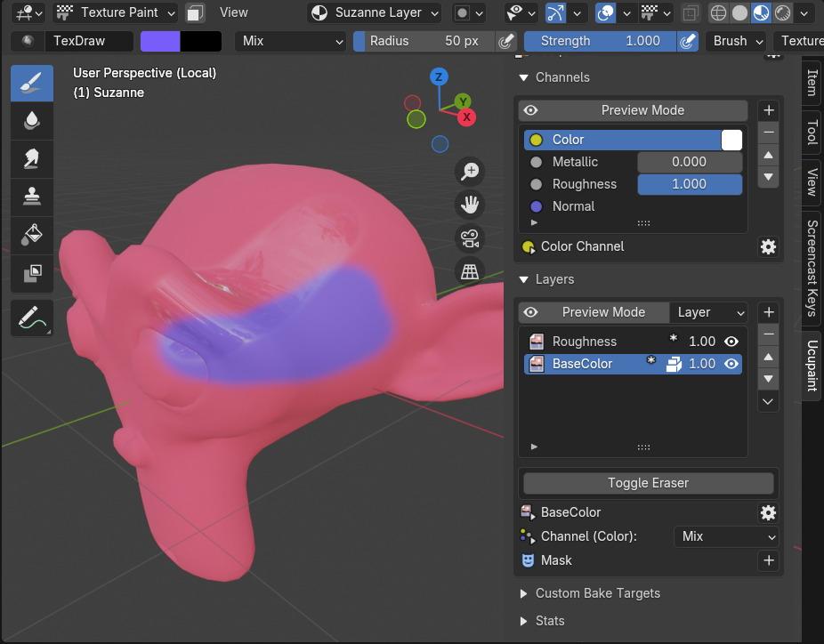Open the Brush settings dropdown
This screenshot has height=644, width=824.
click(736, 41)
